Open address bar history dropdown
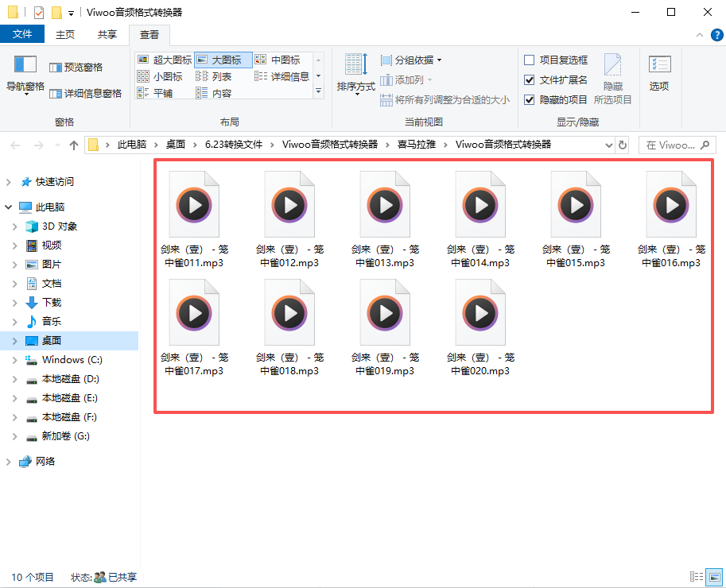 [608, 145]
